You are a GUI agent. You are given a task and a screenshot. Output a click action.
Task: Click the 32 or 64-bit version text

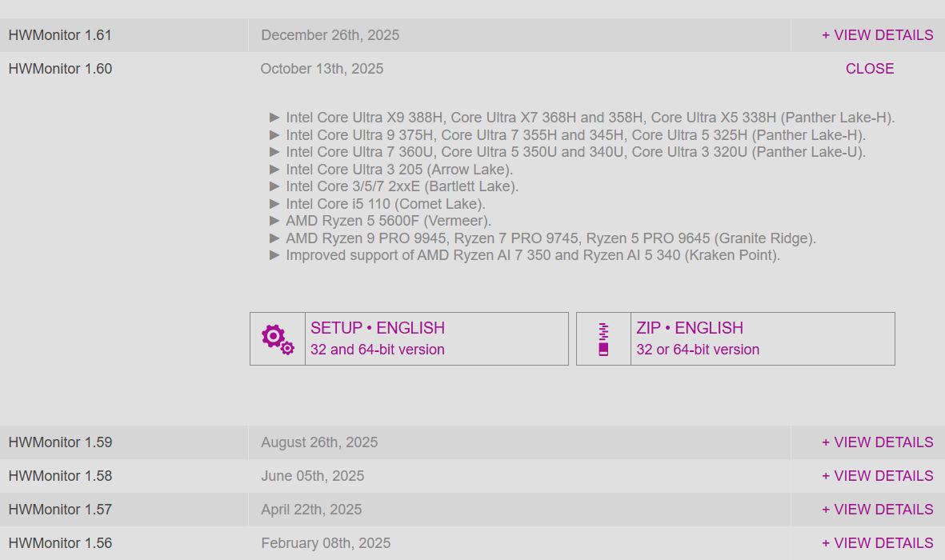coord(698,350)
